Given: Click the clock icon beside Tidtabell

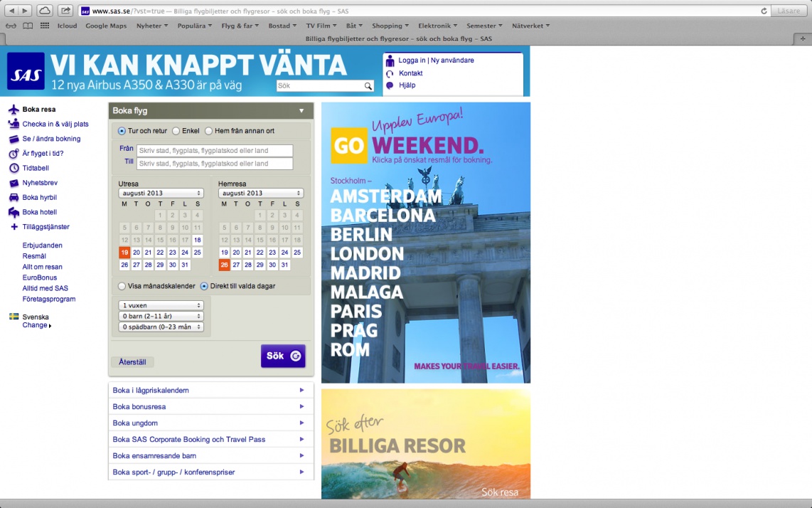Looking at the screenshot, I should (x=14, y=168).
